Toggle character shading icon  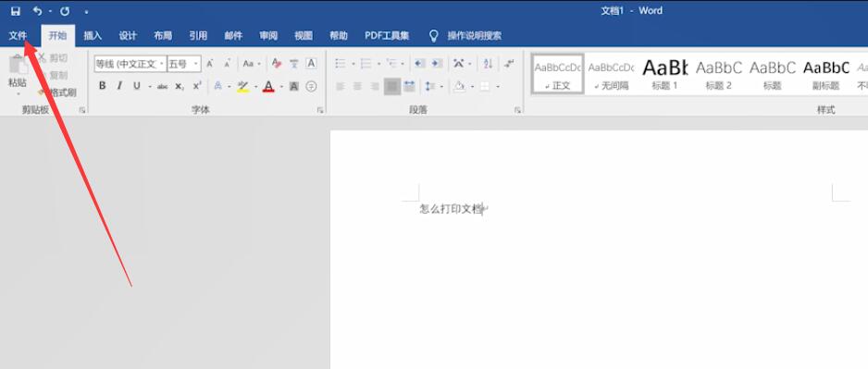pos(294,86)
